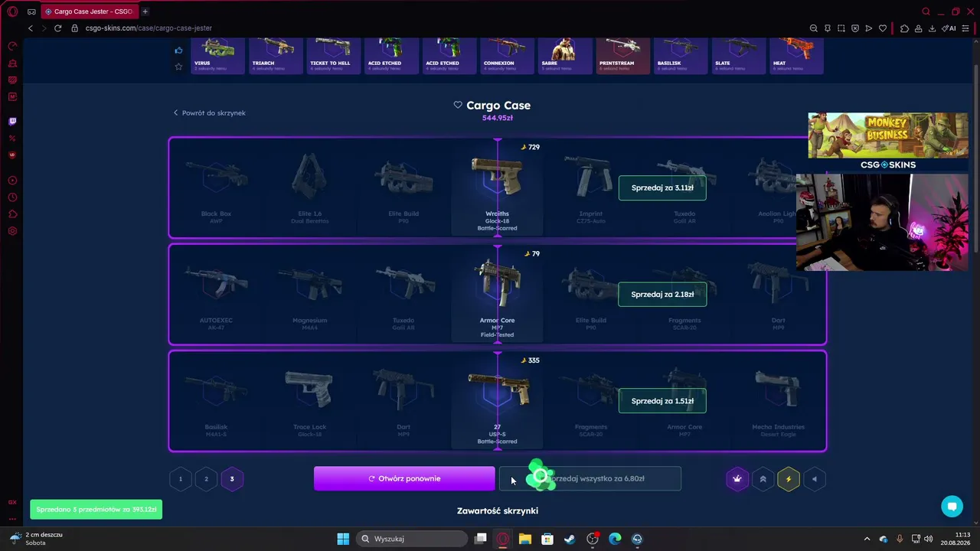Sell the USP-S skin for 1.51zł
980x551 pixels.
click(x=662, y=401)
